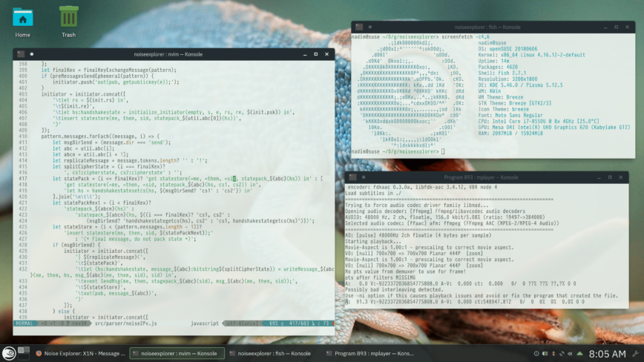The width and height of the screenshot is (644, 362).
Task: Maximize the nvim Konsole window
Action: [x=318, y=54]
